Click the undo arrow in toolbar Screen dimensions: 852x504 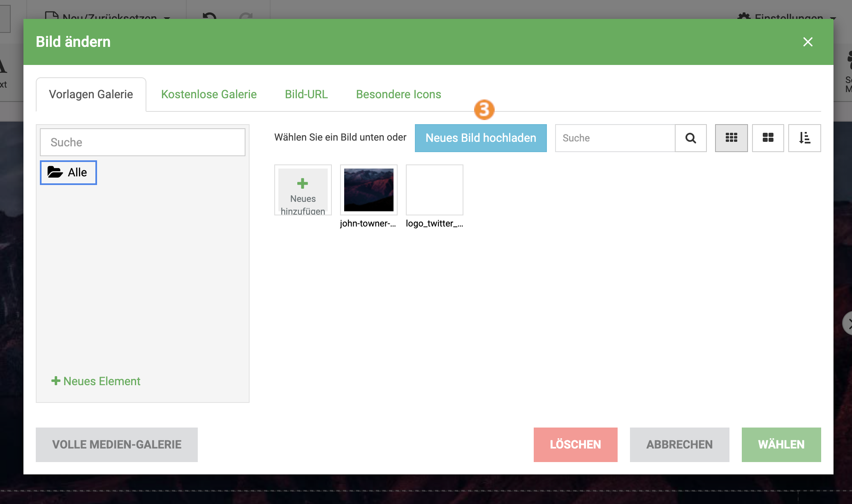209,16
